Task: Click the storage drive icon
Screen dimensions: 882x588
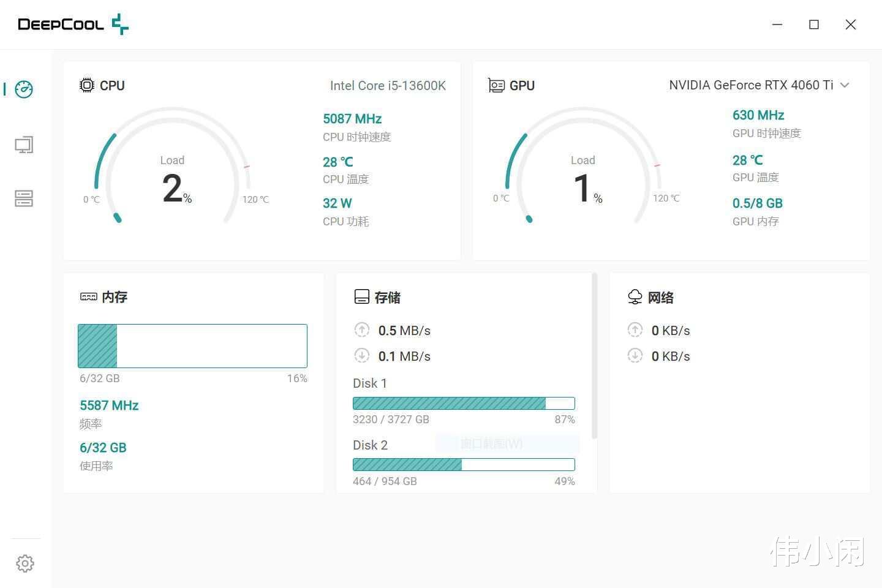Action: click(x=362, y=297)
